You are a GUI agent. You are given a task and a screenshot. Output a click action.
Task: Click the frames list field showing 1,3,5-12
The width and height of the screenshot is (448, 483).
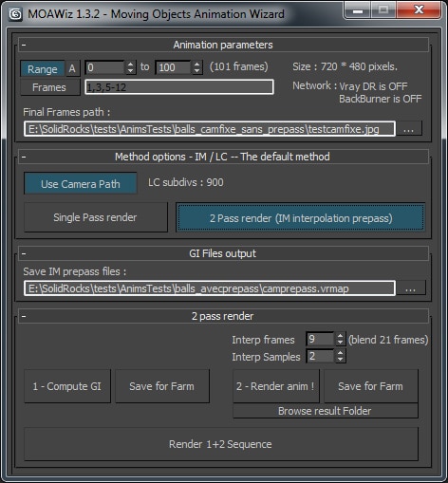point(179,87)
